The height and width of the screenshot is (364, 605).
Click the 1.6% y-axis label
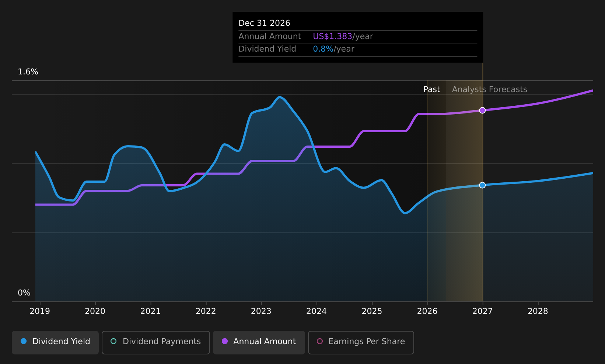tap(28, 72)
